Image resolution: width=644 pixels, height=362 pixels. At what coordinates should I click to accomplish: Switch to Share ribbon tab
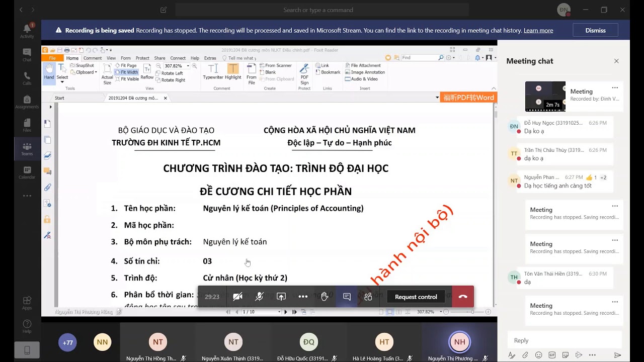coord(159,58)
